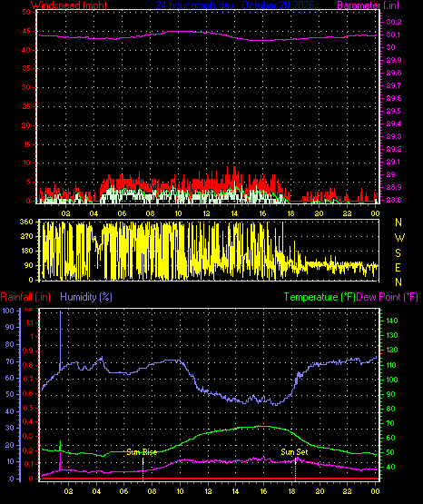Click the 0.9 rainfall axis value

pos(28,351)
